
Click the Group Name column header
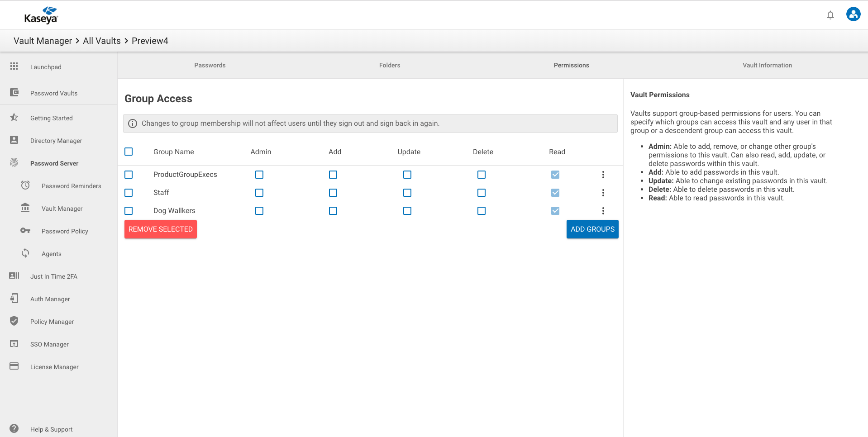[173, 152]
